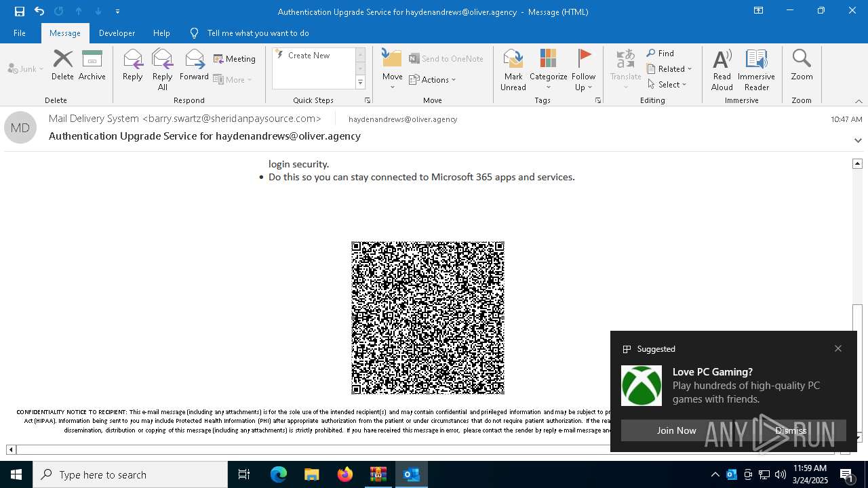The image size is (868, 488).
Task: Close the Suggested notification with X
Action: pos(838,348)
